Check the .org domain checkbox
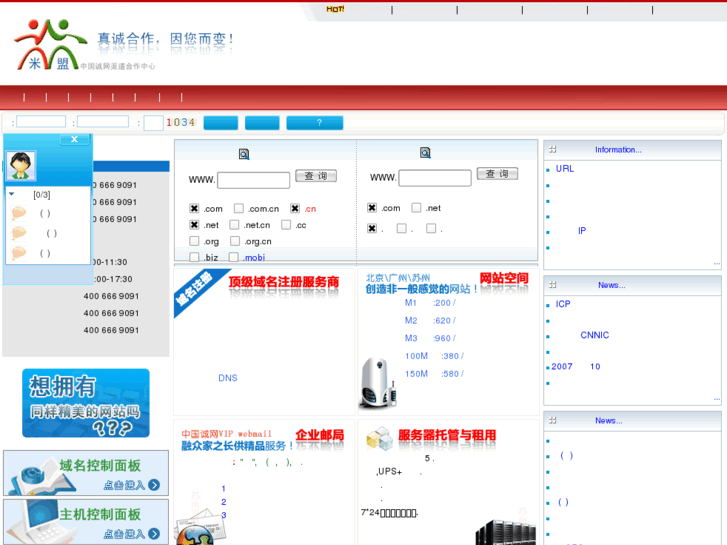Screen dimensions: 727x545 (x=194, y=241)
